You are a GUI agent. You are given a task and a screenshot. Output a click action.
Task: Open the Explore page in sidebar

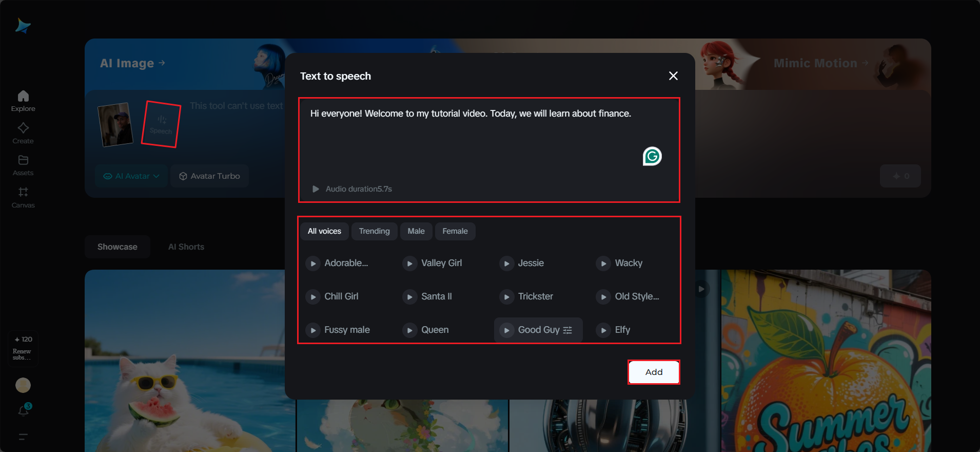point(23,101)
